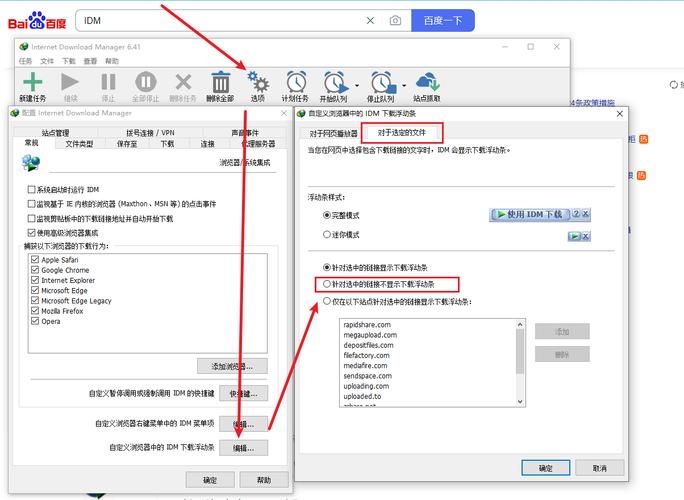
Task: Open the 帮助 menu in IDM
Action: pyautogui.click(x=112, y=61)
